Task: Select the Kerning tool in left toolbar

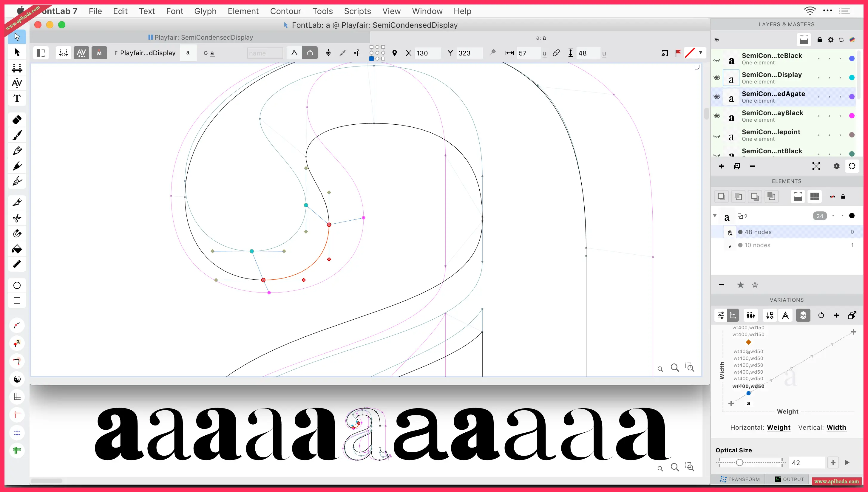Action: pyautogui.click(x=17, y=83)
